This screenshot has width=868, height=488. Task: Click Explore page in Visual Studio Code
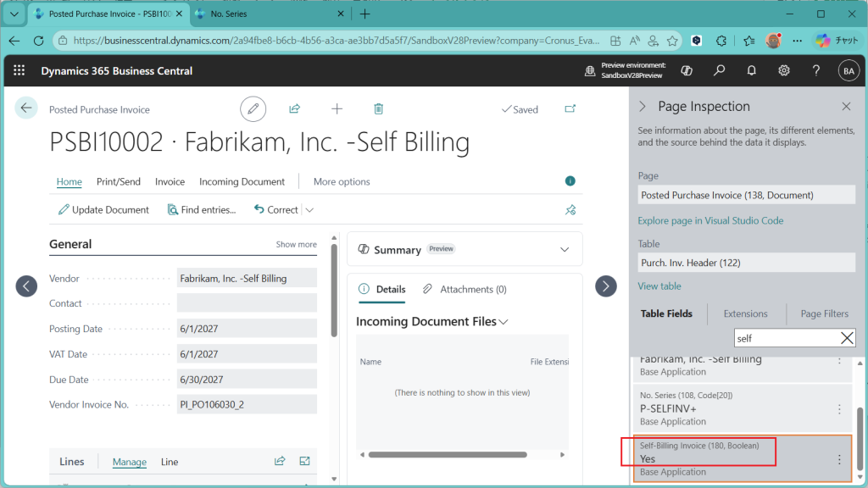coord(710,220)
